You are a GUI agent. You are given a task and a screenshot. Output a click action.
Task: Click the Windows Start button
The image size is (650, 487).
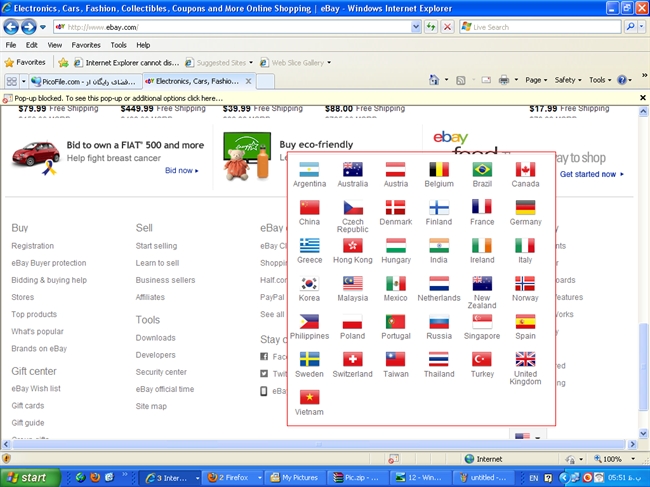pos(29,477)
